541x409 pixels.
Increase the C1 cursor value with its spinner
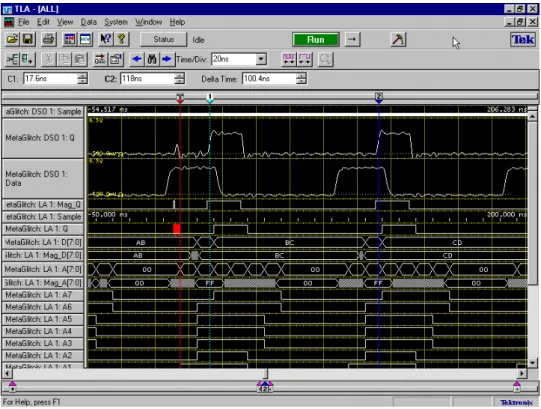[82, 76]
